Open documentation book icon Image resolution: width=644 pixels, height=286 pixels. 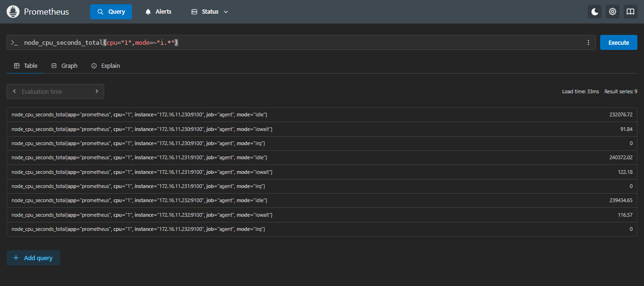630,12
